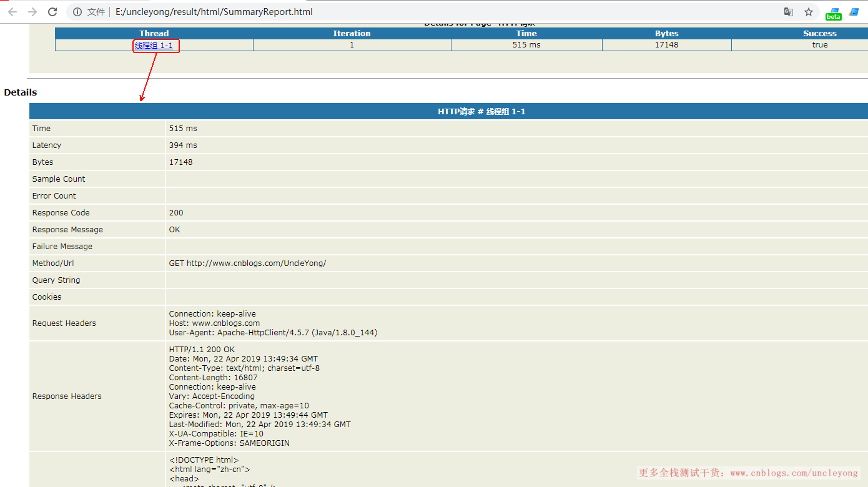
Task: Select the User-Agent Apache-HttpClient line
Action: pos(273,332)
